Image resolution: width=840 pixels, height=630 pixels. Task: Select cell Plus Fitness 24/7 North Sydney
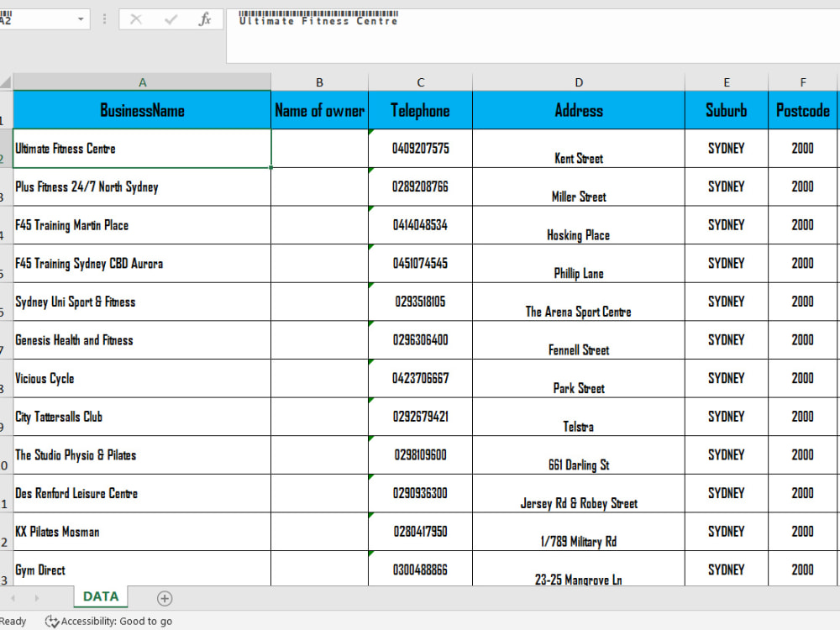click(x=142, y=187)
